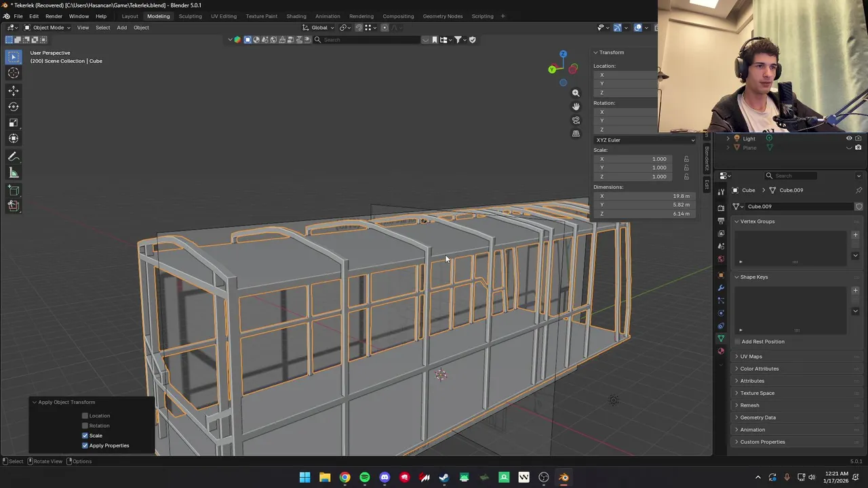
Task: Open the viewport Object menu
Action: (x=141, y=28)
